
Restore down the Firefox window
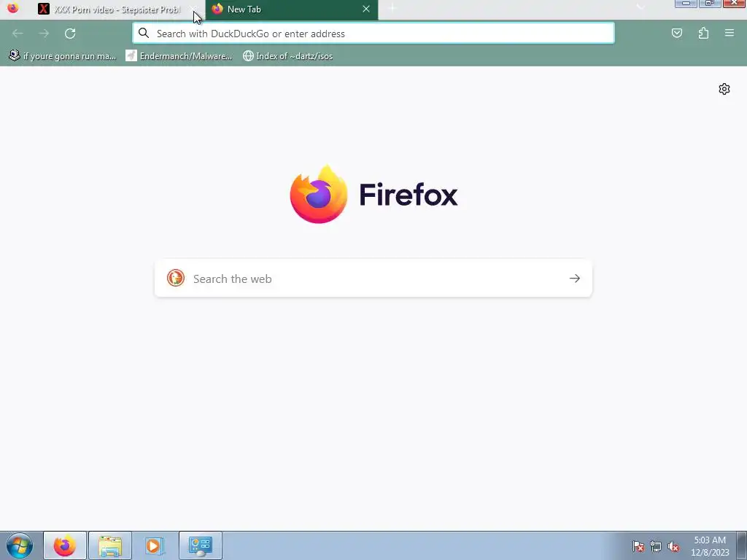tap(710, 4)
